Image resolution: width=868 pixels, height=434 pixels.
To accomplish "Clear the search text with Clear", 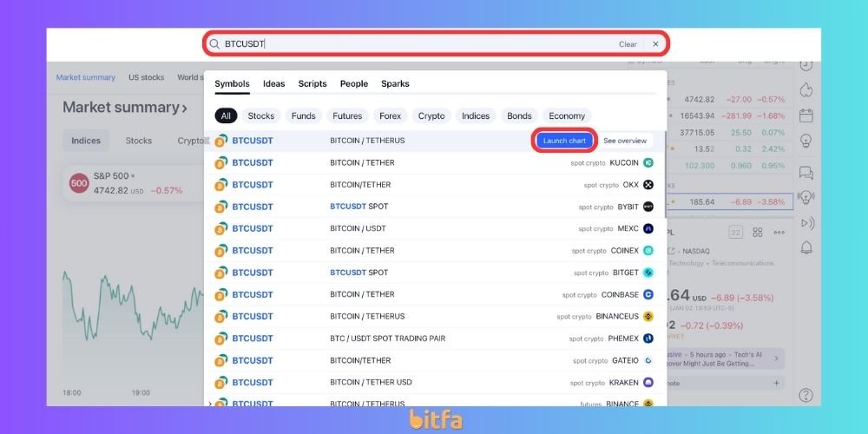I will click(x=628, y=44).
